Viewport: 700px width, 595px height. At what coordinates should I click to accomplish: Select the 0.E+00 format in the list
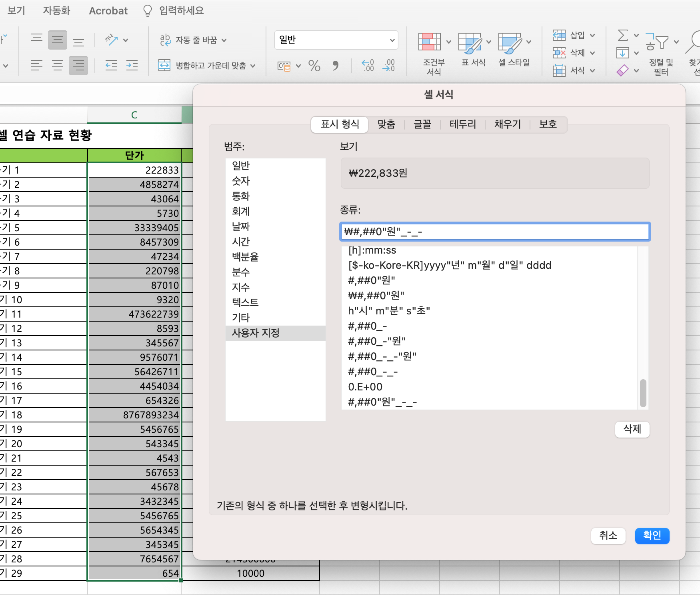[490, 387]
